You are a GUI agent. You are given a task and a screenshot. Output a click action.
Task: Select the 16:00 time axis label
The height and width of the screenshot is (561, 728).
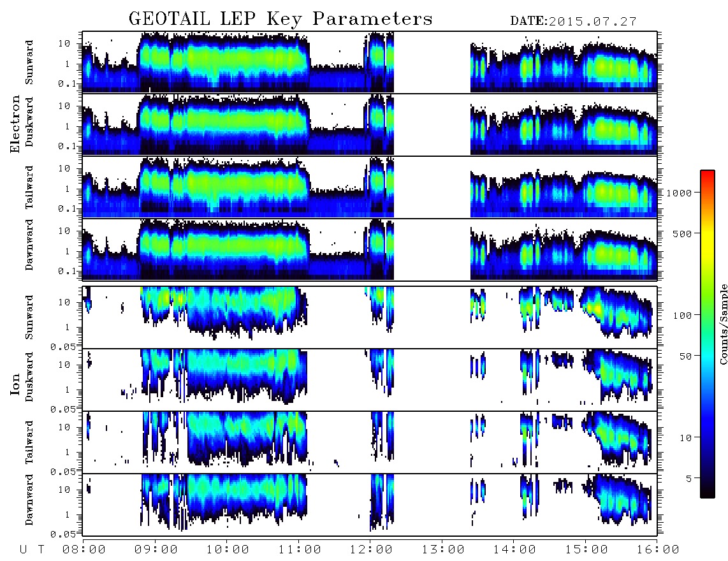coord(658,550)
